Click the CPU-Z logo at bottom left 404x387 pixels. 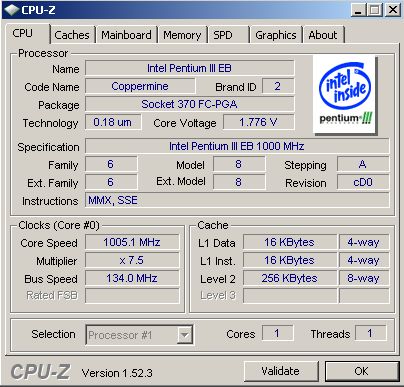point(40,371)
